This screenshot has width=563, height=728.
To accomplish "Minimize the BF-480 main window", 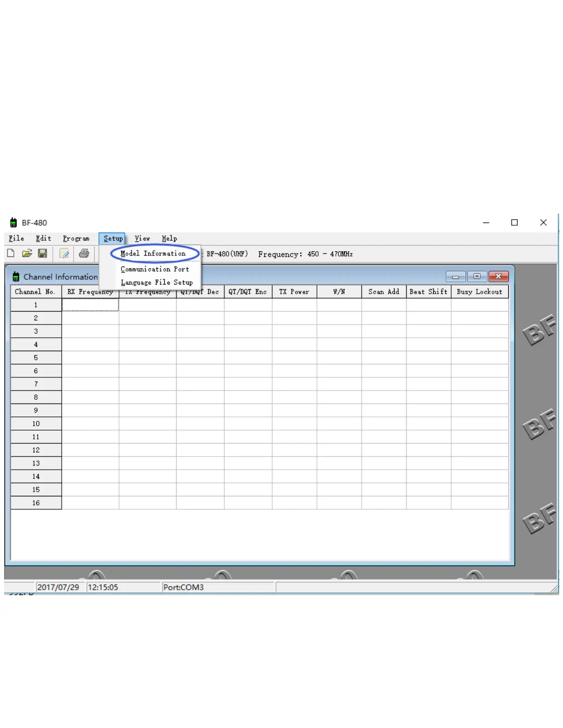I will point(486,222).
